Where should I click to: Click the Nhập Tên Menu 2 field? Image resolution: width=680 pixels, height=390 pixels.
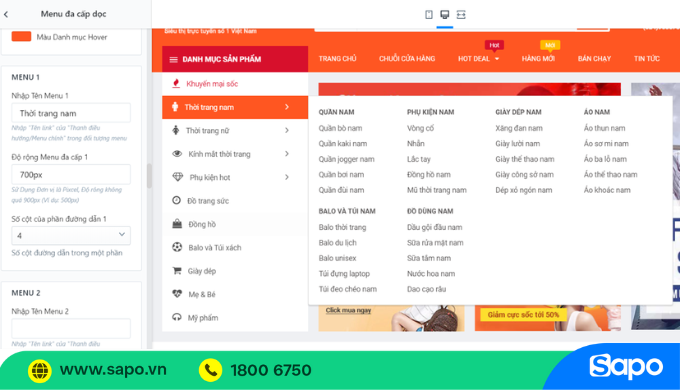tap(71, 328)
